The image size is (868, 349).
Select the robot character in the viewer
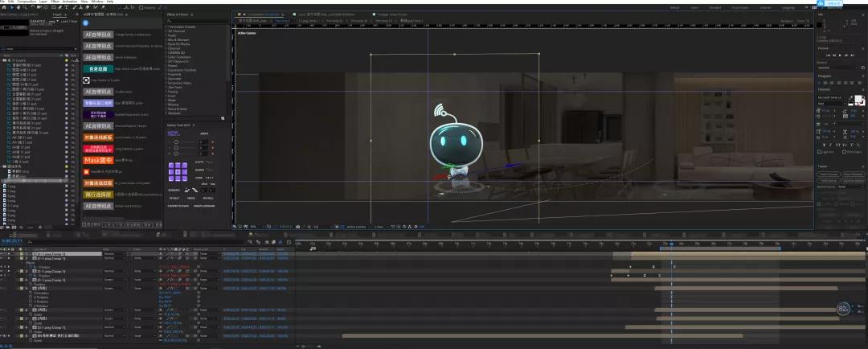coord(455,147)
